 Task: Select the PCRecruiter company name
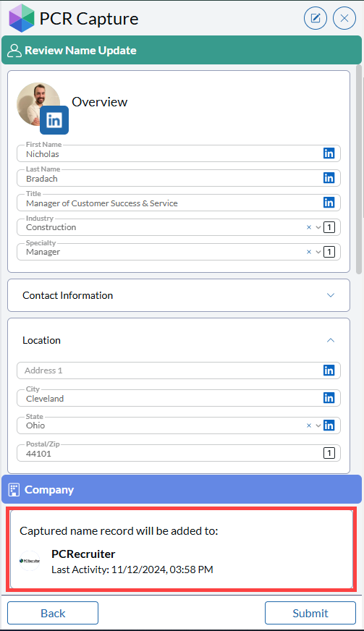pyautogui.click(x=83, y=554)
